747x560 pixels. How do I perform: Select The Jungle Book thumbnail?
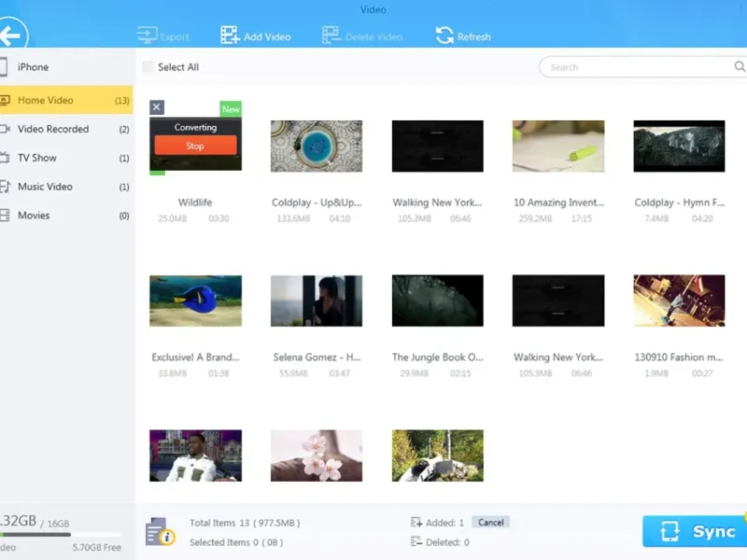click(x=437, y=301)
